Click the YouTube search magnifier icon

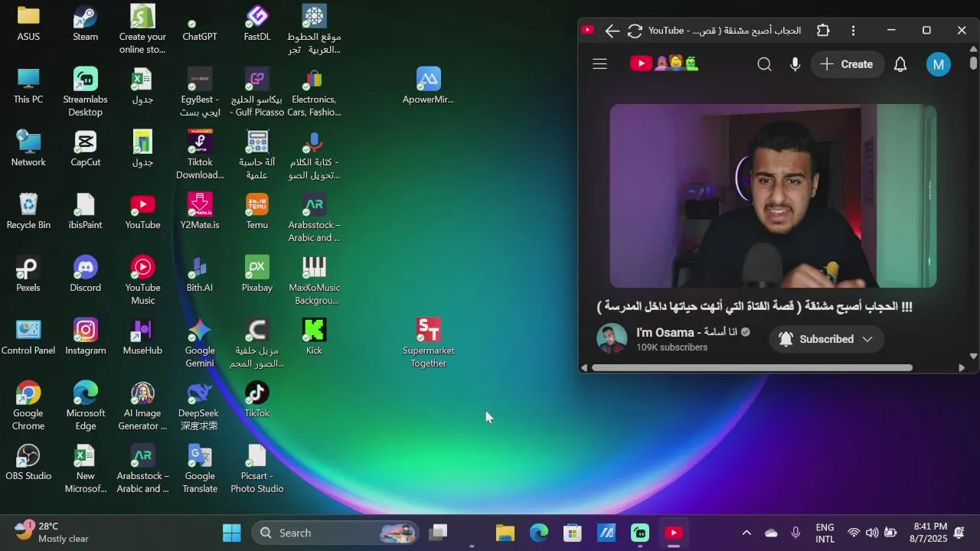(x=764, y=64)
